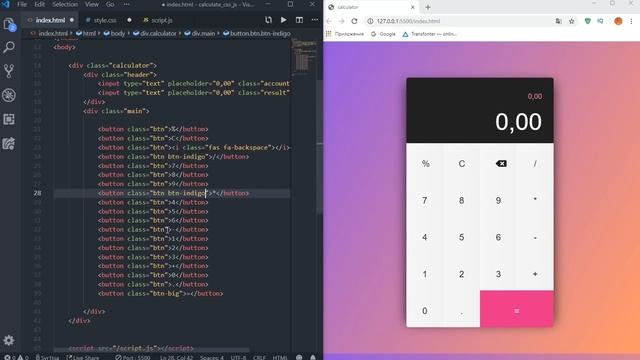Change file encoding via UTF-8
The width and height of the screenshot is (640, 360).
click(x=238, y=357)
